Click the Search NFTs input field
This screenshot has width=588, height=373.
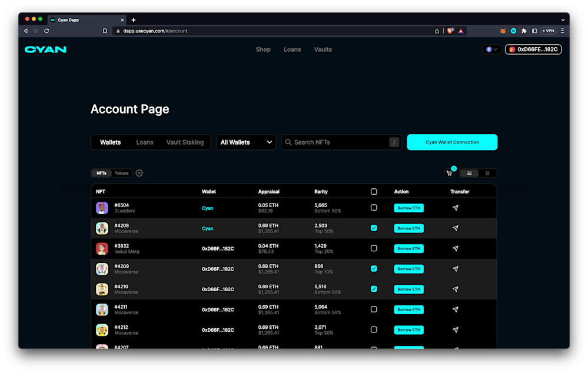tap(341, 142)
